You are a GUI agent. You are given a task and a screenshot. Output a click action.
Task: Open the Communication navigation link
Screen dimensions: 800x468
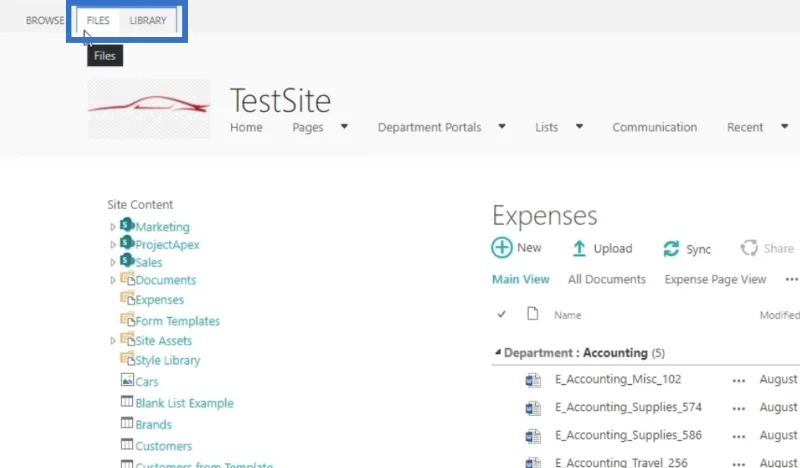point(655,127)
